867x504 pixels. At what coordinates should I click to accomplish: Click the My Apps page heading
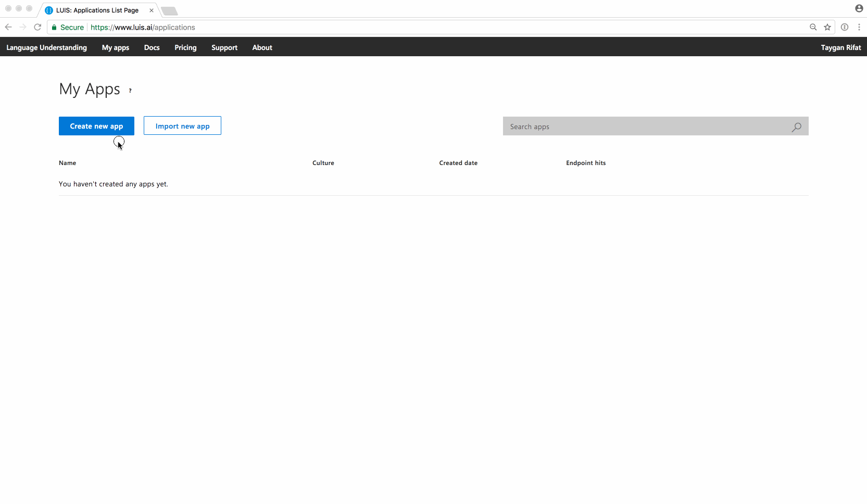(90, 90)
